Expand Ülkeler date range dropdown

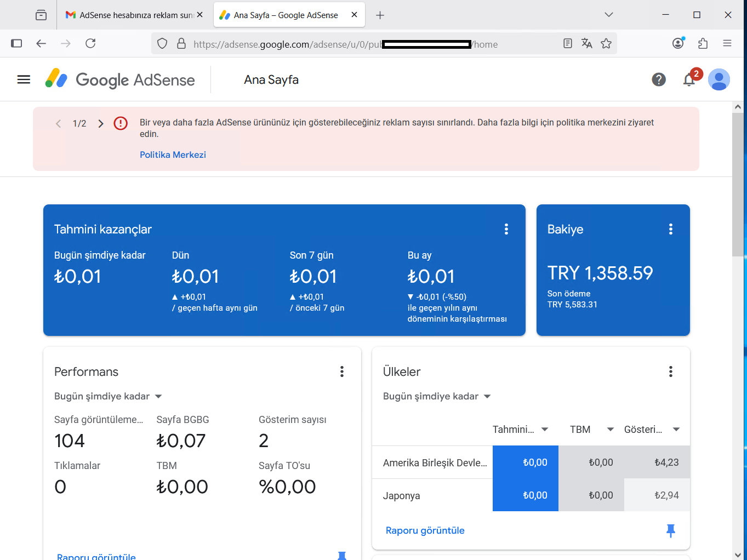437,396
